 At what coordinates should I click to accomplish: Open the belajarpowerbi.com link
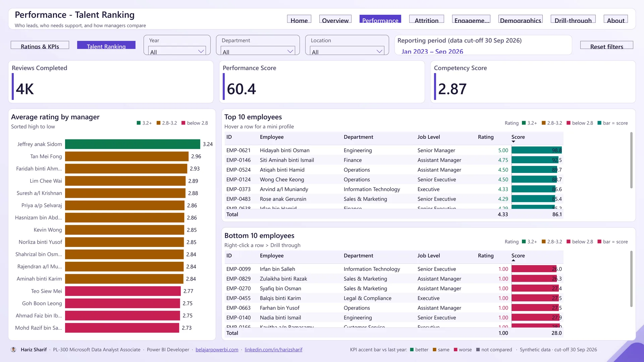(x=217, y=350)
